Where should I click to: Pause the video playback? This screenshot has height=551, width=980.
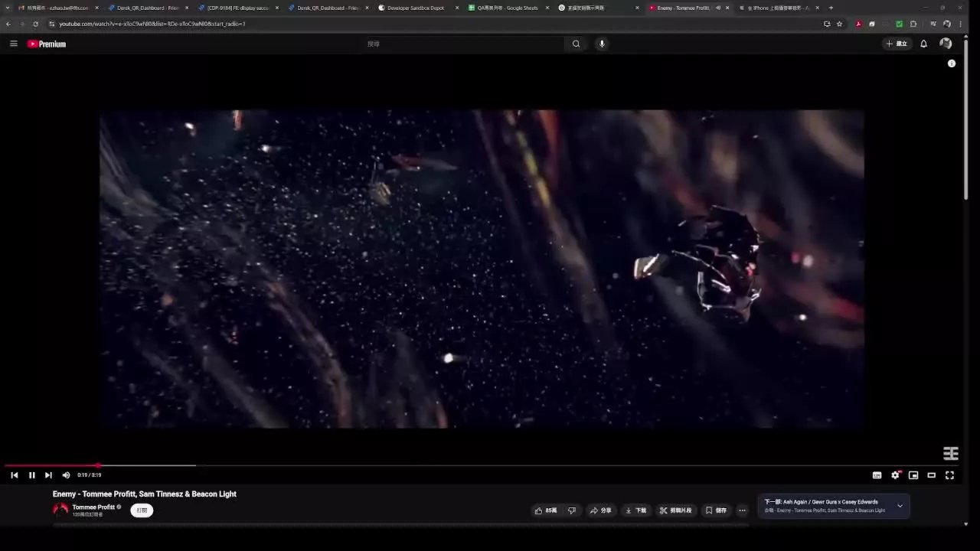[x=31, y=475]
